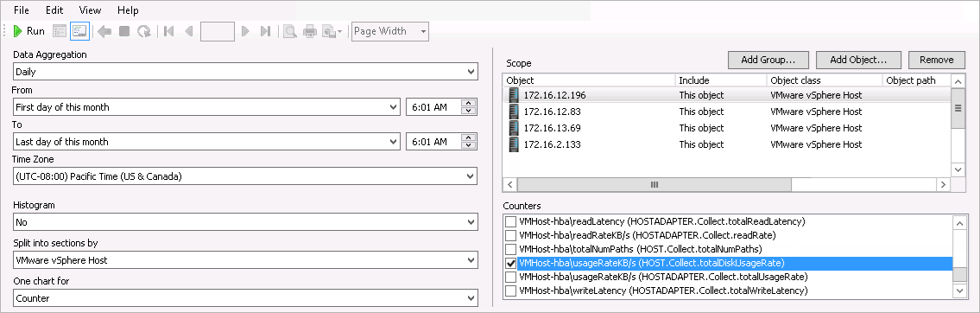Check the totalNumPaths counter checkbox
Screen dimensions: 980x313
click(x=510, y=249)
